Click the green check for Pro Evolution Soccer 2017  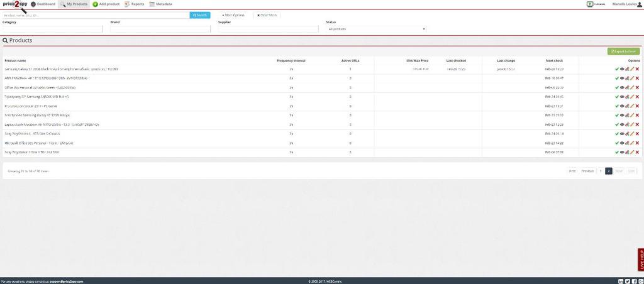coord(617,106)
